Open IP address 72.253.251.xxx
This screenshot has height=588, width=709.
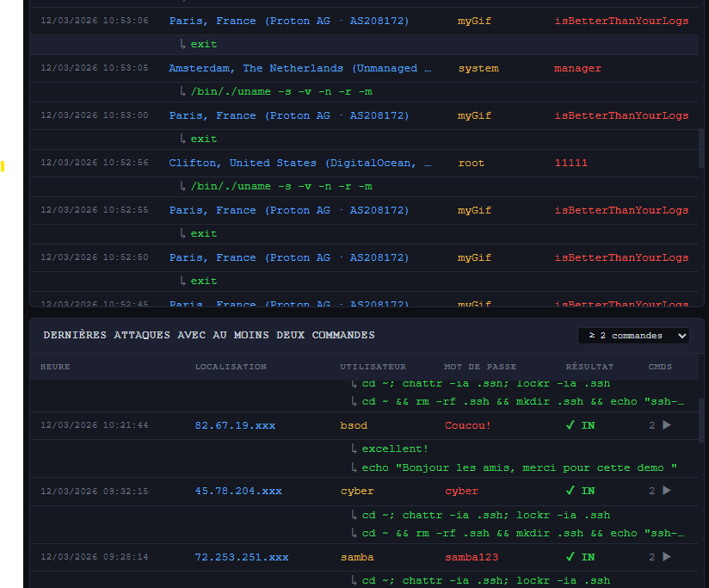pyautogui.click(x=242, y=557)
